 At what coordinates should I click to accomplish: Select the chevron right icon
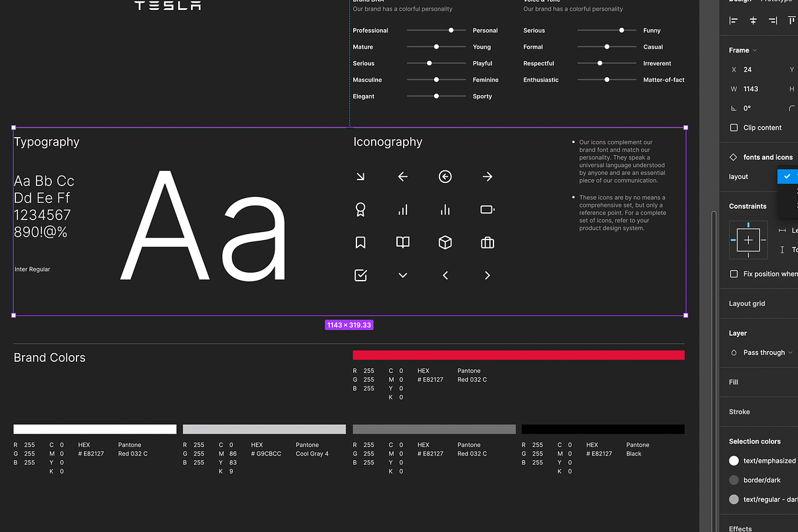(x=487, y=275)
